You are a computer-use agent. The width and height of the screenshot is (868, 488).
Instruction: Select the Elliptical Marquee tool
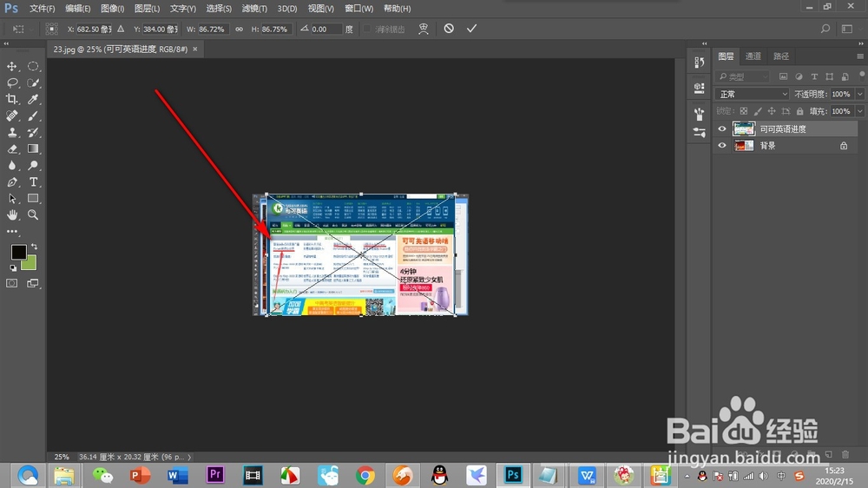tap(33, 67)
